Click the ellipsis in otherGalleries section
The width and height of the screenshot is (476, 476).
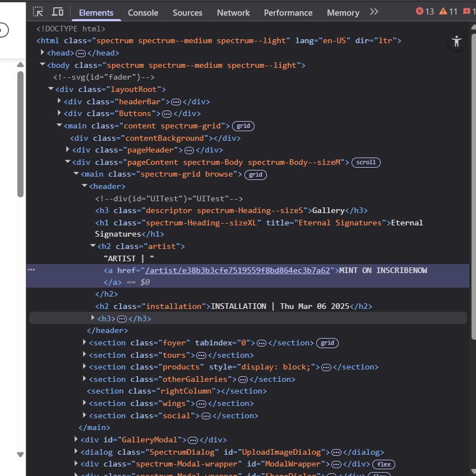(x=243, y=380)
